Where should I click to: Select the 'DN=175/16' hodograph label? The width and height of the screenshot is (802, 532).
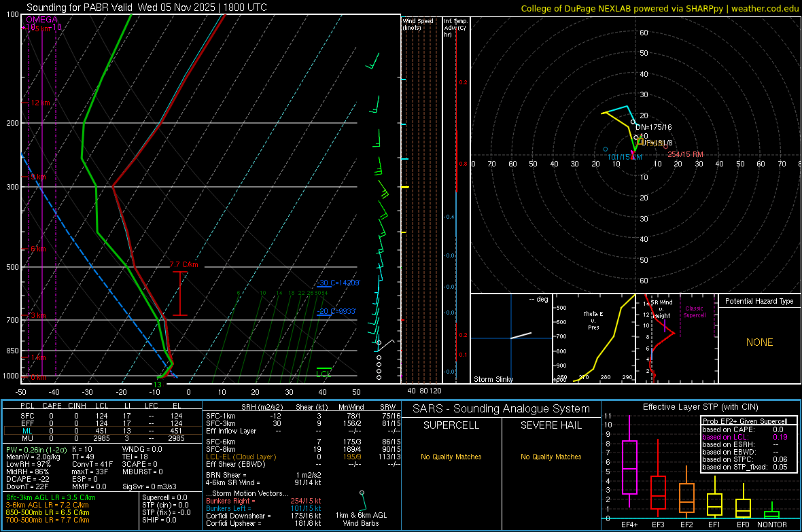coord(654,127)
